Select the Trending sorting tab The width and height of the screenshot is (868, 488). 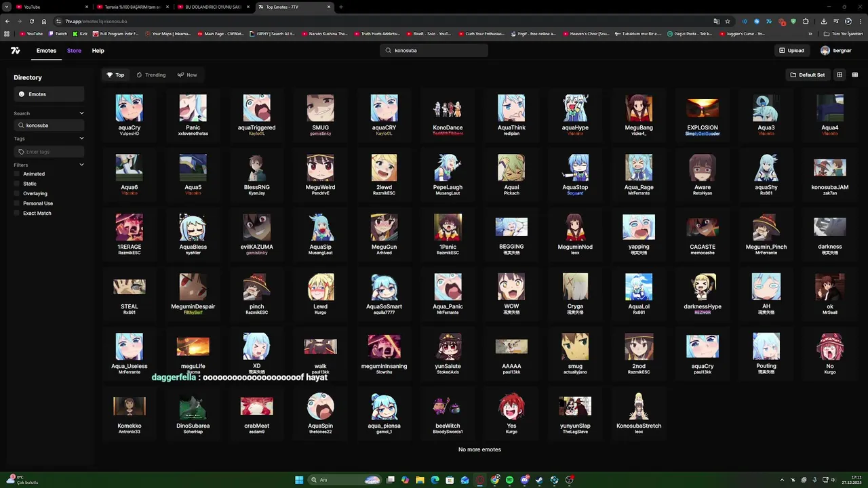point(151,75)
